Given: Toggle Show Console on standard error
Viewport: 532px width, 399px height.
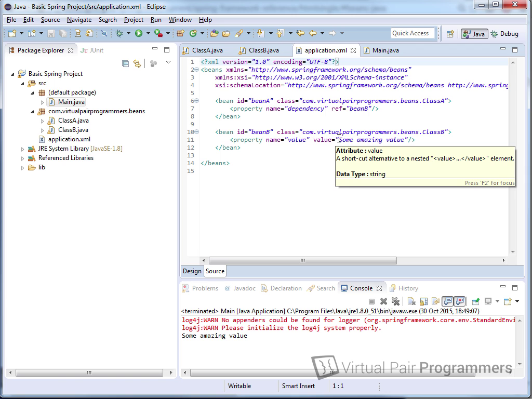Looking at the screenshot, I should tap(459, 301).
